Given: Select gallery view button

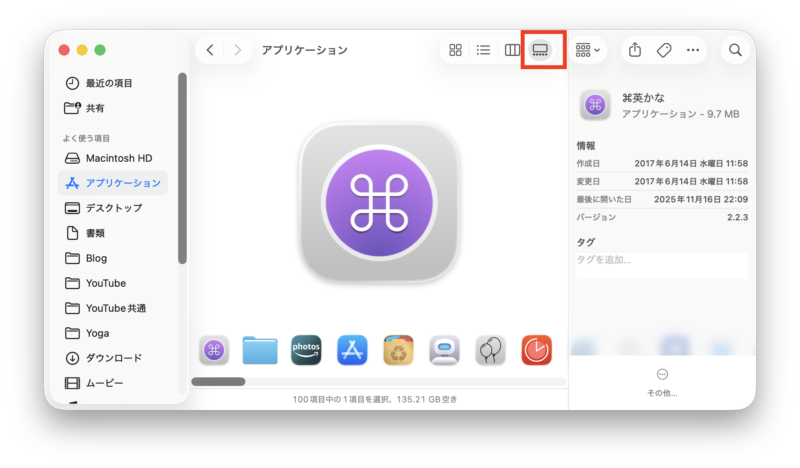Looking at the screenshot, I should [x=540, y=50].
